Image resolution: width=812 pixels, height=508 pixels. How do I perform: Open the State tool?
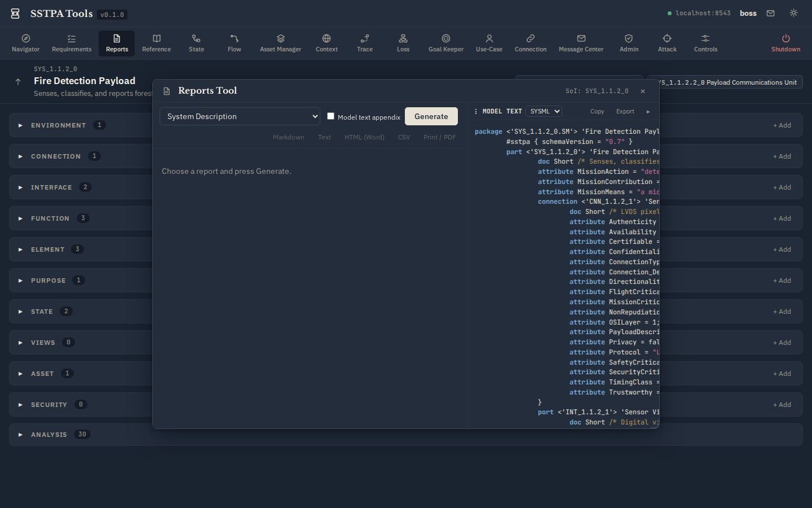pyautogui.click(x=196, y=43)
